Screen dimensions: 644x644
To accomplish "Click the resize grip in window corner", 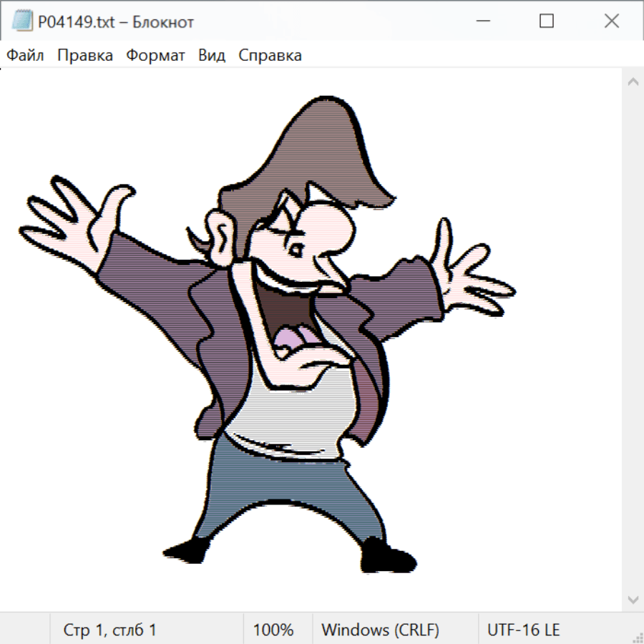I will (637, 637).
